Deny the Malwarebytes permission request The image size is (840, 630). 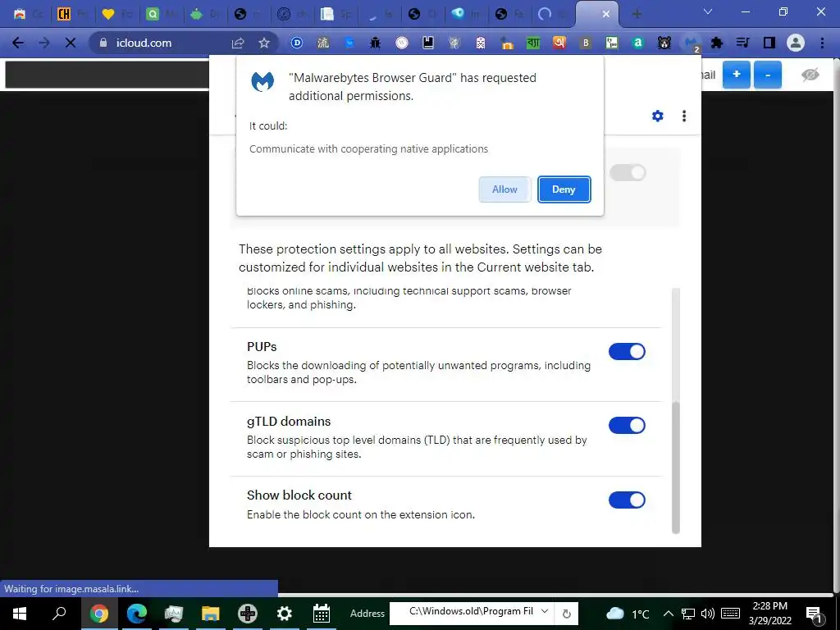(564, 189)
